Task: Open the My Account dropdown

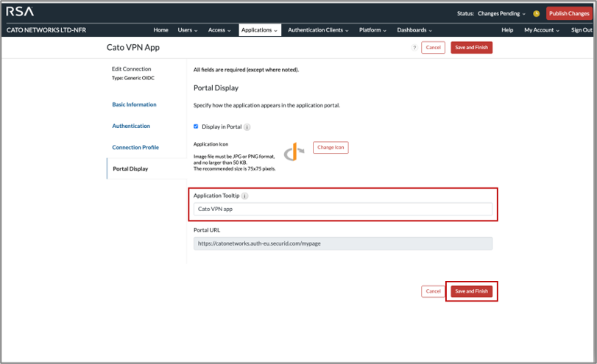Action: (x=541, y=30)
